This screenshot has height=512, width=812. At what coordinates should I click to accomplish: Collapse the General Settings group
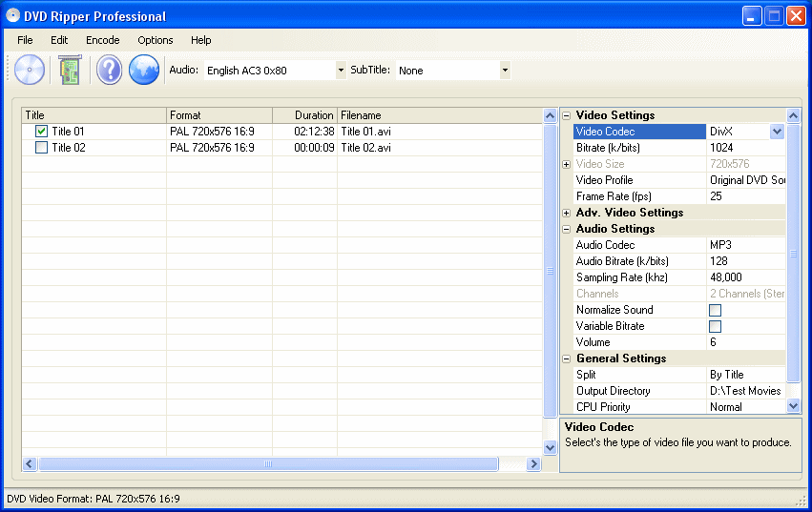coord(567,358)
